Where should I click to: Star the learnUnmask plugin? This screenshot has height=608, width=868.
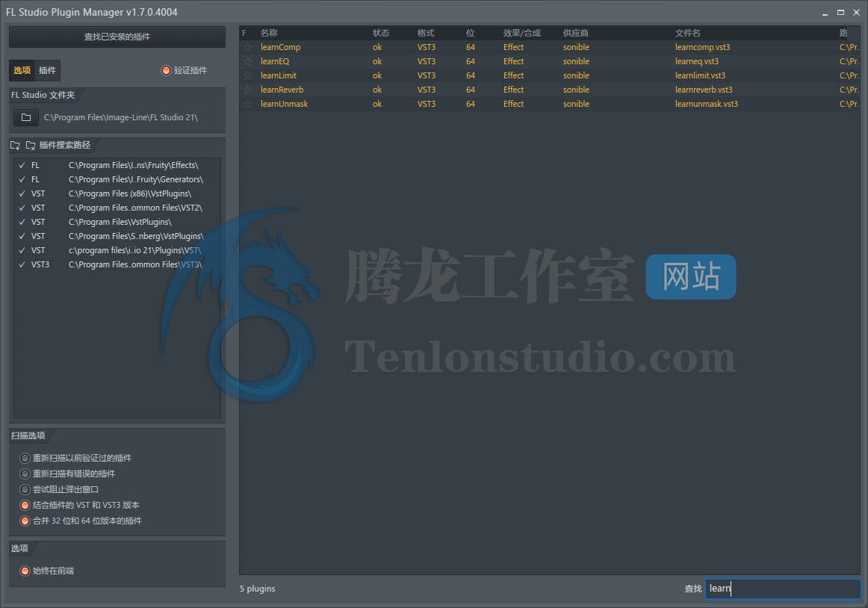tap(247, 104)
